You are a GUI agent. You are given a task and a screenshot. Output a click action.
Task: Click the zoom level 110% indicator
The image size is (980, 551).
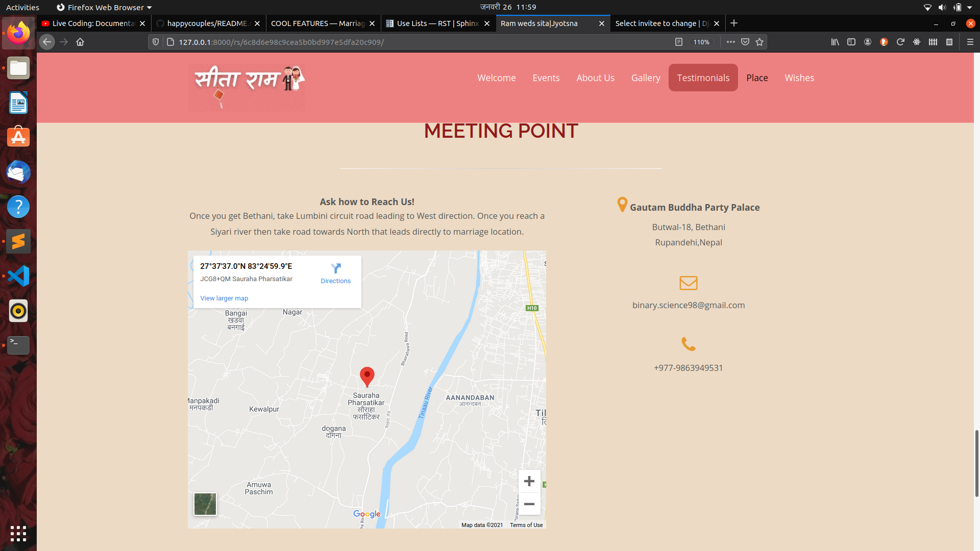click(701, 42)
